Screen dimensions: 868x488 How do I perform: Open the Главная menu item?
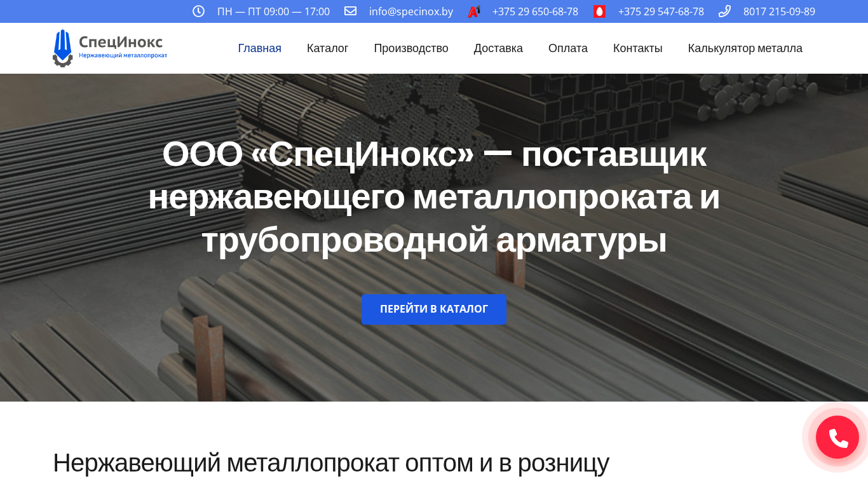260,48
